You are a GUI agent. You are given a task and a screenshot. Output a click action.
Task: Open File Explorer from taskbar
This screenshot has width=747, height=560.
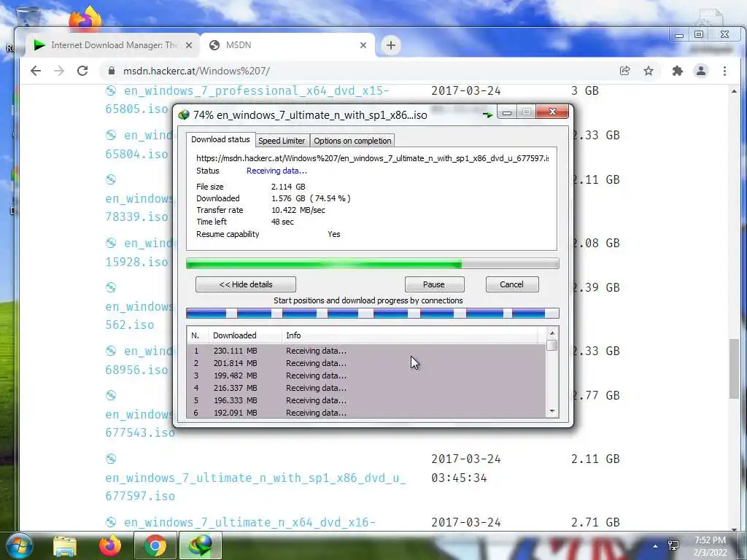click(65, 545)
